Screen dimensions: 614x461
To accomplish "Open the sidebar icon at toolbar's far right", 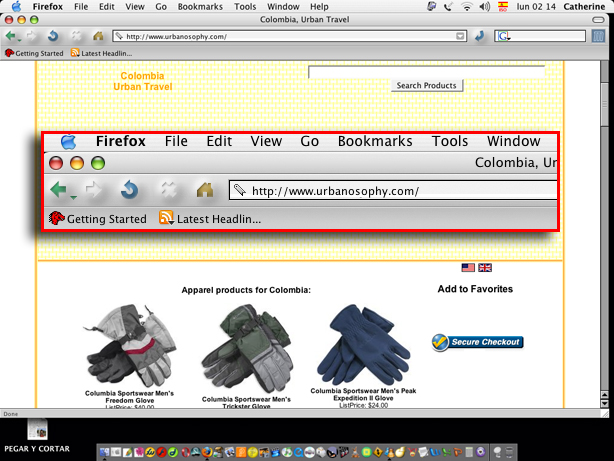I will pyautogui.click(x=598, y=36).
